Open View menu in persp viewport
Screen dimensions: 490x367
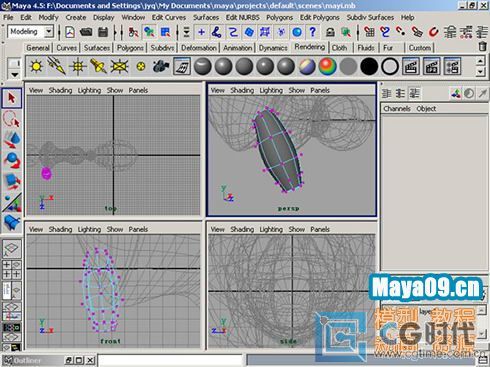pos(217,90)
